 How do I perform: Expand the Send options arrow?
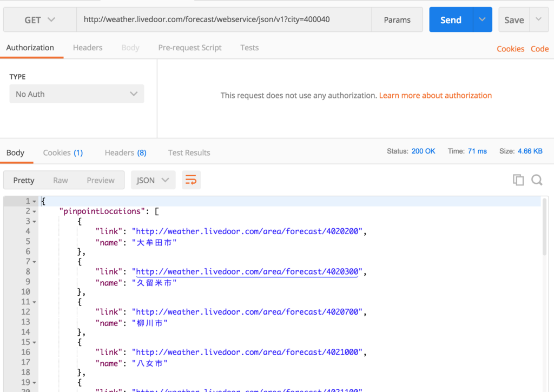[482, 20]
